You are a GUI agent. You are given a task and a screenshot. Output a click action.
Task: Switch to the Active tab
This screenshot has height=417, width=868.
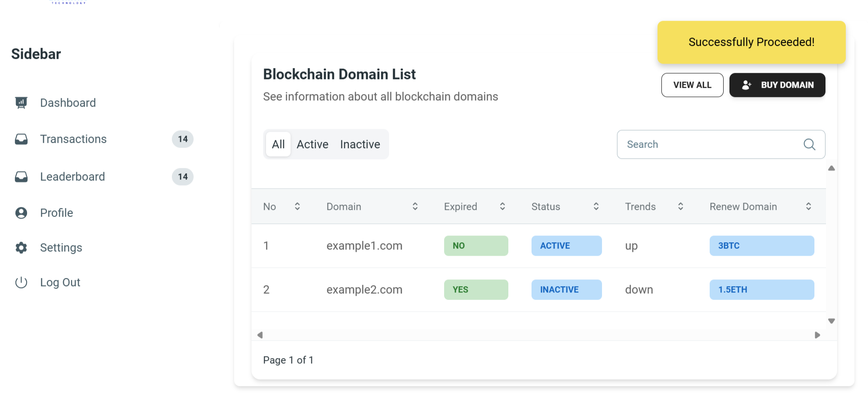point(312,144)
